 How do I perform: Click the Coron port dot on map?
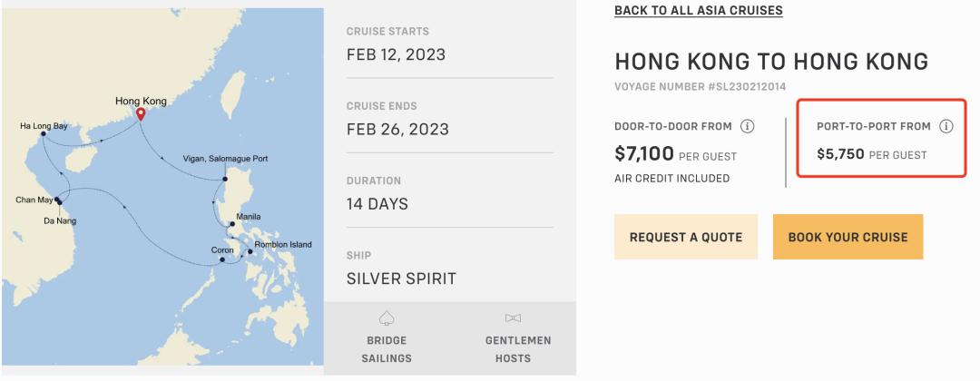221,261
